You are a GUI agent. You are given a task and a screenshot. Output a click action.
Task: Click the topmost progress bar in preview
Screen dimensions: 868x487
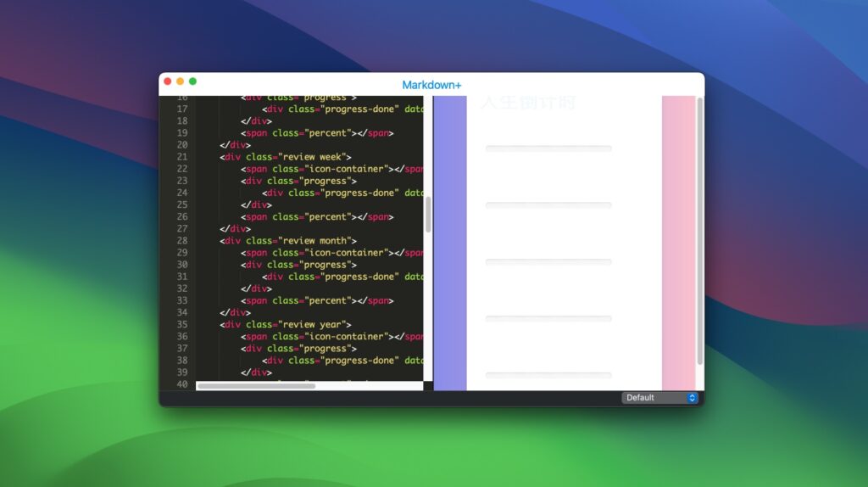(548, 148)
